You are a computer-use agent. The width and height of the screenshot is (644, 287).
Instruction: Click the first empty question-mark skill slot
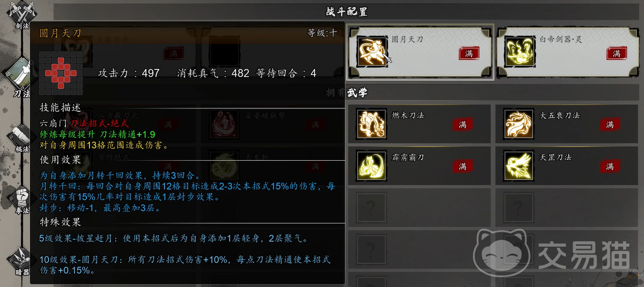point(371,208)
